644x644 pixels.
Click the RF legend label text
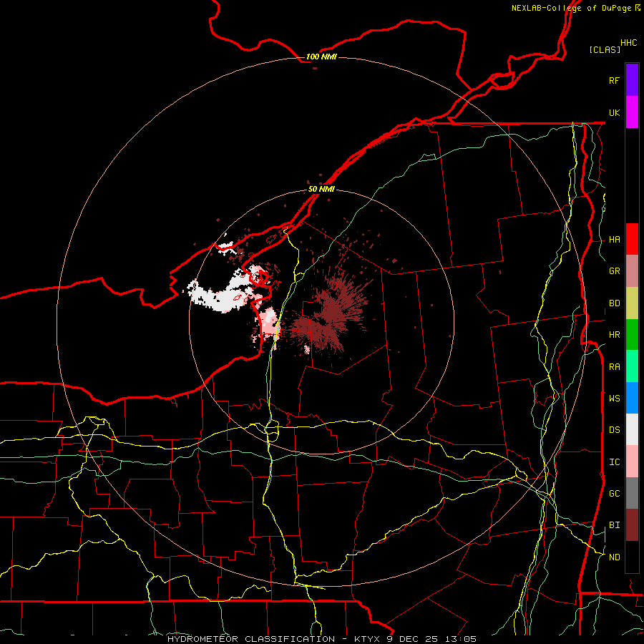pyautogui.click(x=615, y=80)
